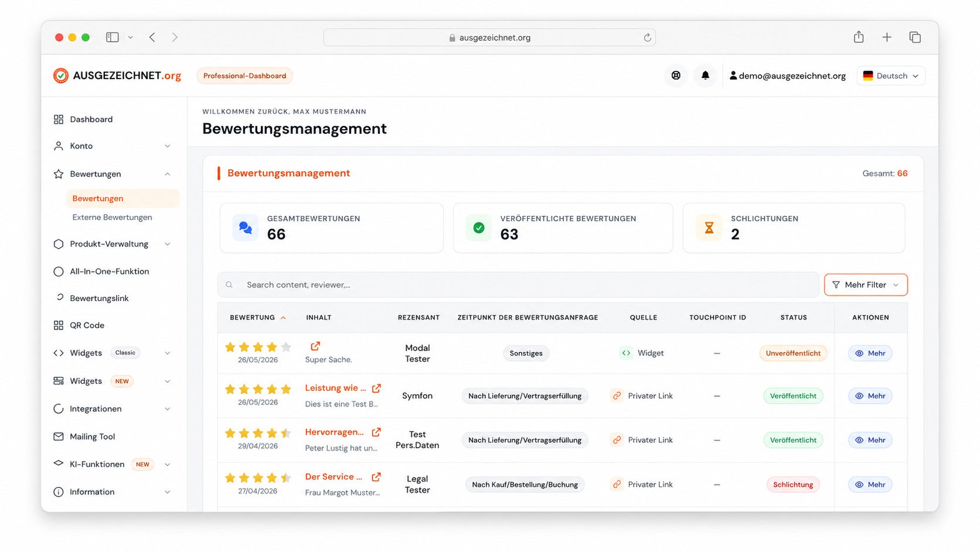Open the help lifebuoy icon
Viewport: 980px width, 552px height.
click(676, 76)
